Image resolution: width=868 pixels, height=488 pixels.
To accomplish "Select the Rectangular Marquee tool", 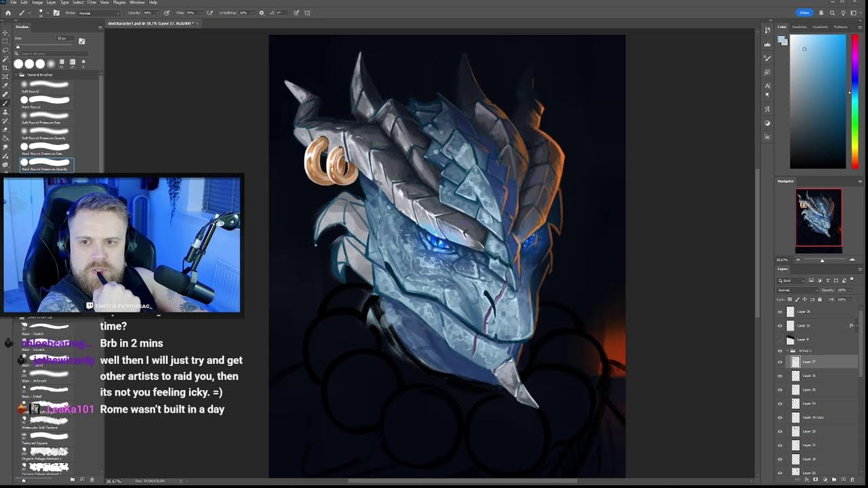I will pyautogui.click(x=5, y=41).
